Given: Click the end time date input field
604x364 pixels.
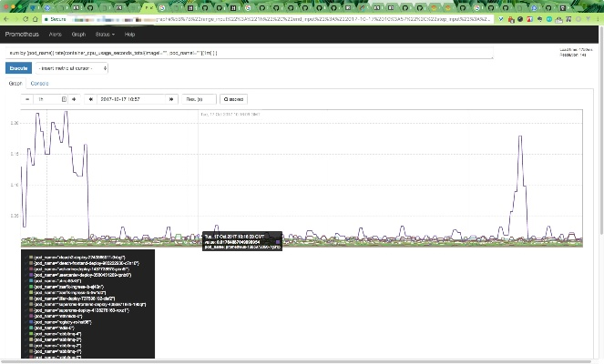Looking at the screenshot, I should (130, 98).
